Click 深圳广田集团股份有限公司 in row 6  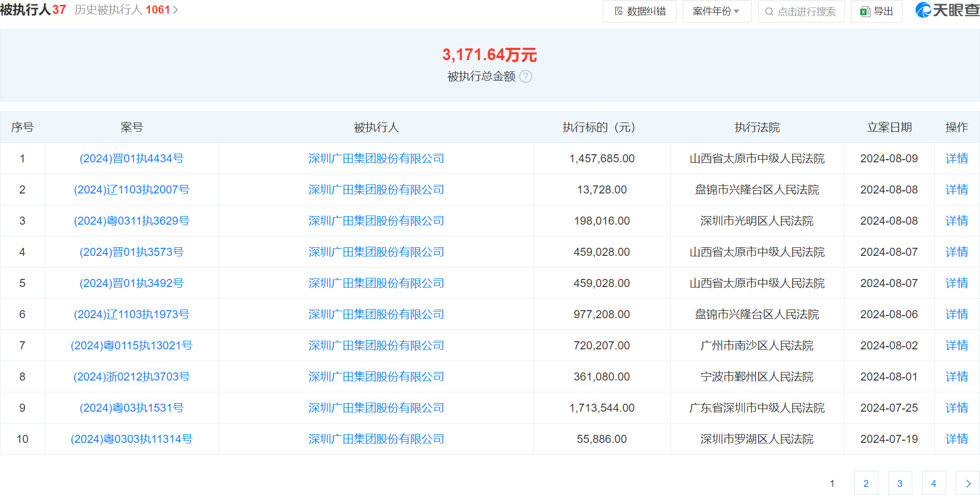click(376, 314)
